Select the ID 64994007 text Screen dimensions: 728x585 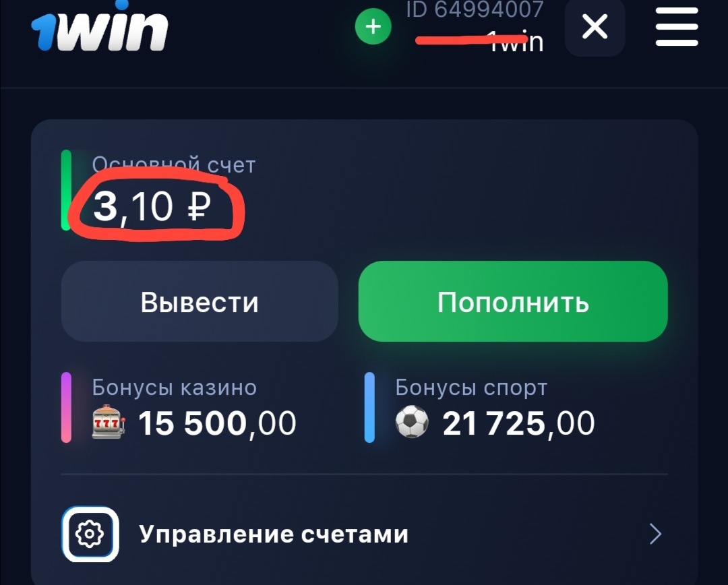475,9
